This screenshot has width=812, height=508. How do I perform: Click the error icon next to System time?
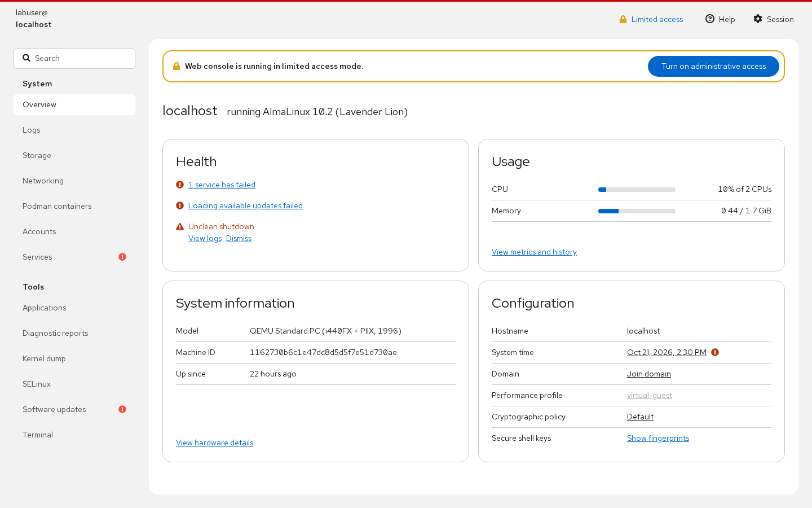pyautogui.click(x=715, y=352)
